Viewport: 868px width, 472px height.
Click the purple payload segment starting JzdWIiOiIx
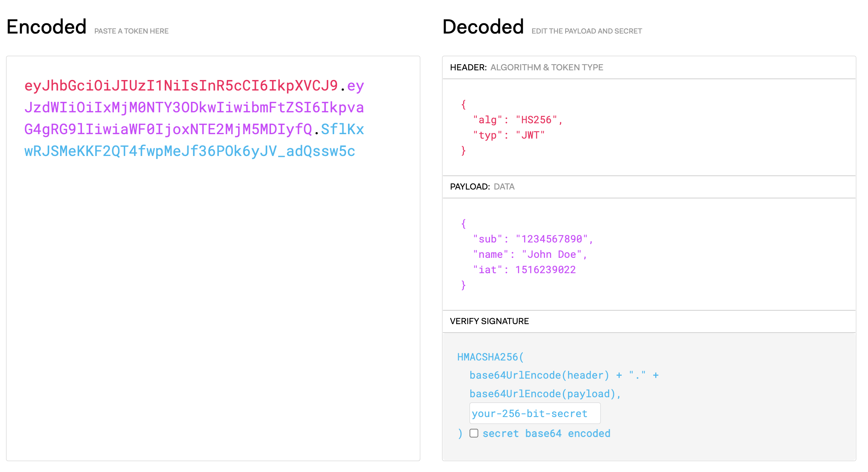[x=194, y=107]
